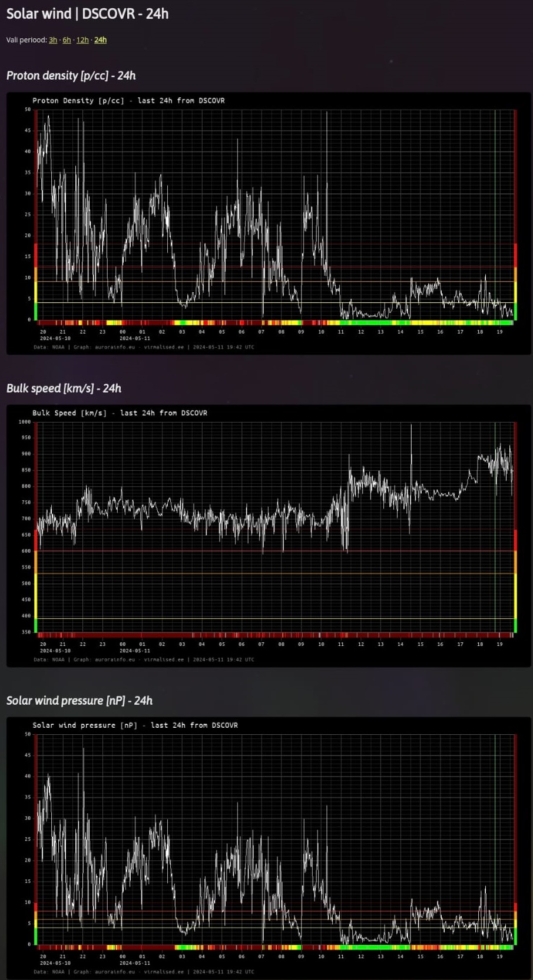Click the 'Proton density [p/cc] - 24h' heading

[71, 75]
